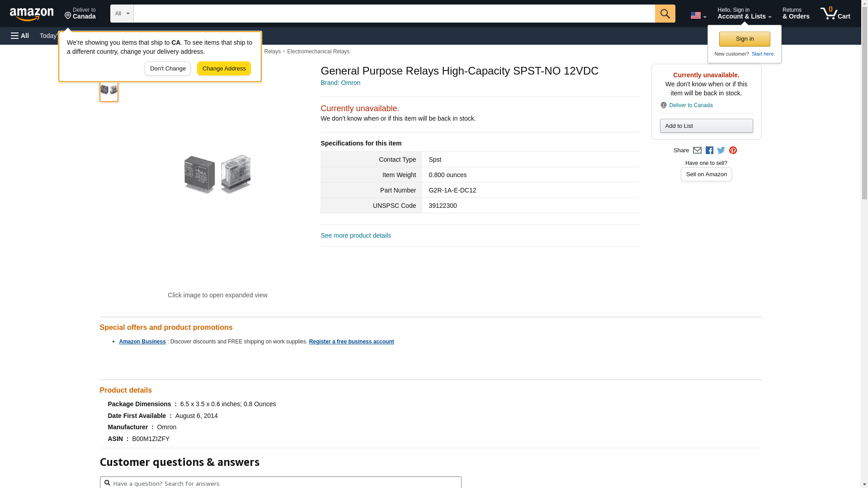Share product on Facebook

tap(709, 150)
